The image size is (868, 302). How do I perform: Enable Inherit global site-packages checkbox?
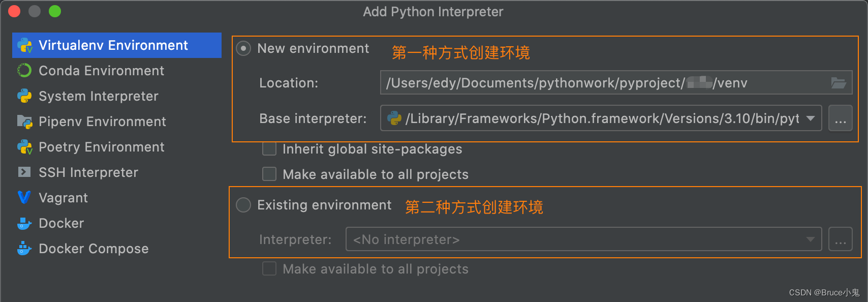pyautogui.click(x=269, y=149)
